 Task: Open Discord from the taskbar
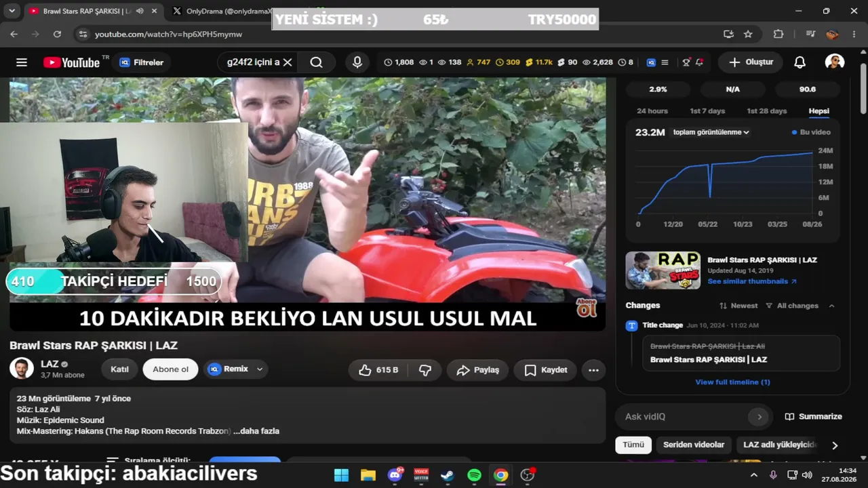click(x=395, y=475)
